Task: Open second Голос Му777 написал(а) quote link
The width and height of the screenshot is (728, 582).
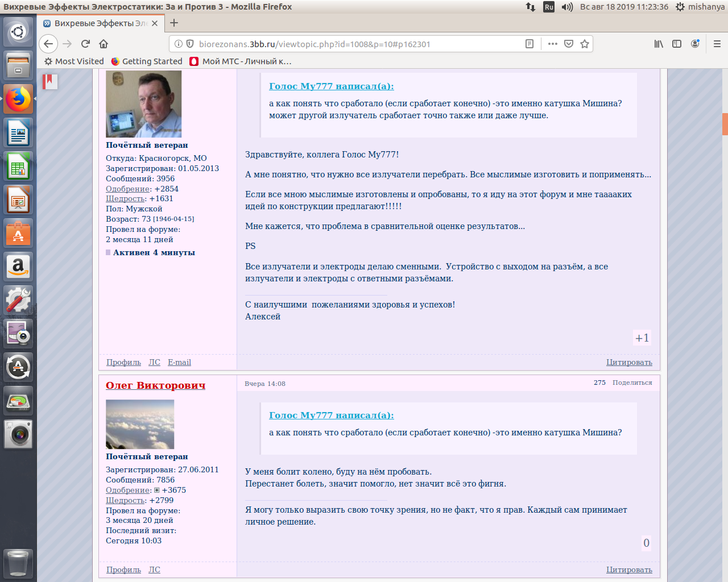Action: click(332, 415)
